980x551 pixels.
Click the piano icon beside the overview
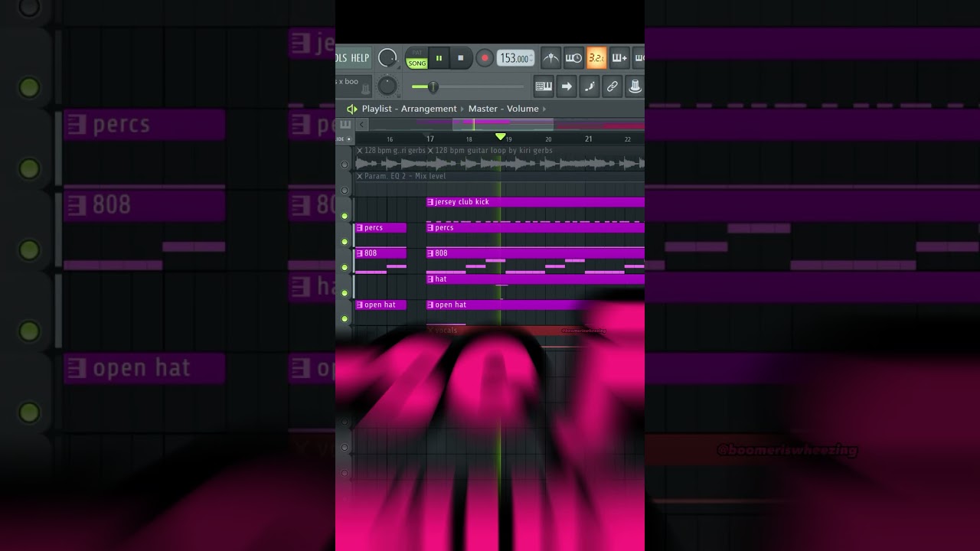(x=345, y=125)
